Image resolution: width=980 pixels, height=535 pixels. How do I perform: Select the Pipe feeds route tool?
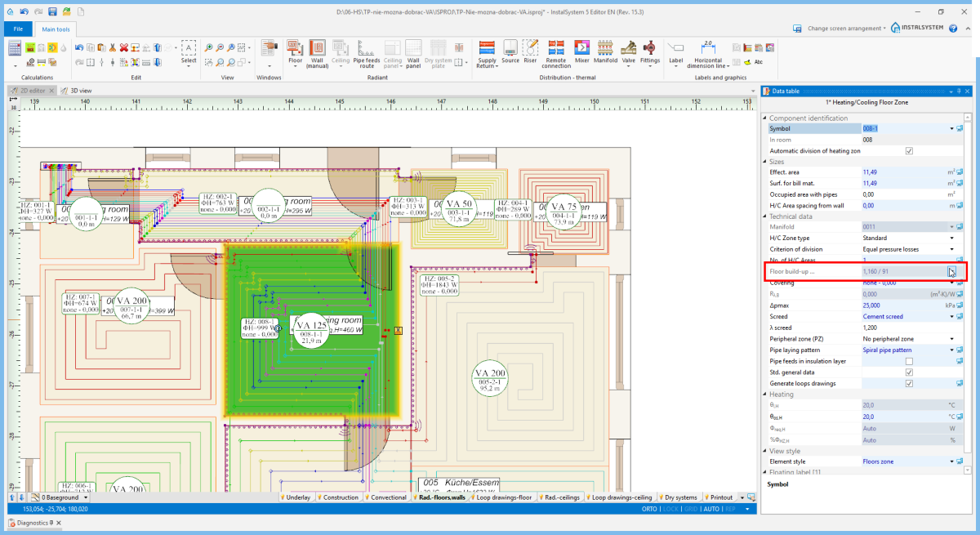click(367, 49)
